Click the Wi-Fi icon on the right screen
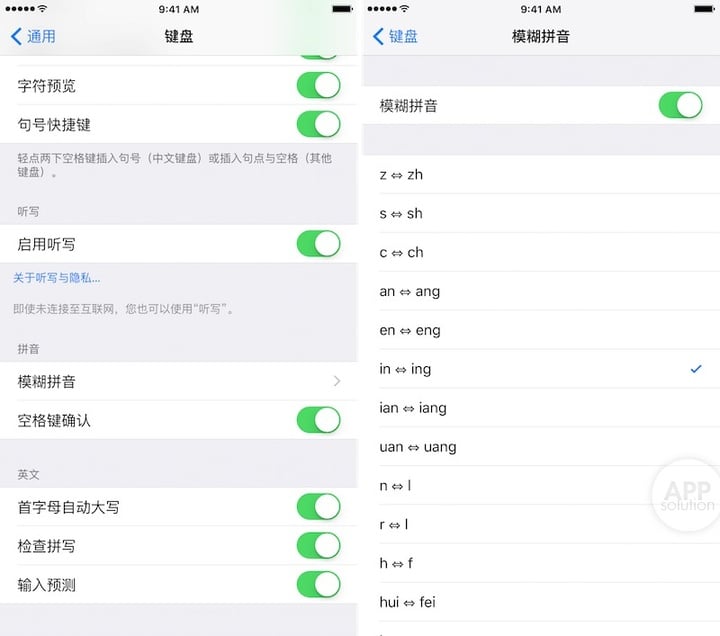 click(x=404, y=9)
